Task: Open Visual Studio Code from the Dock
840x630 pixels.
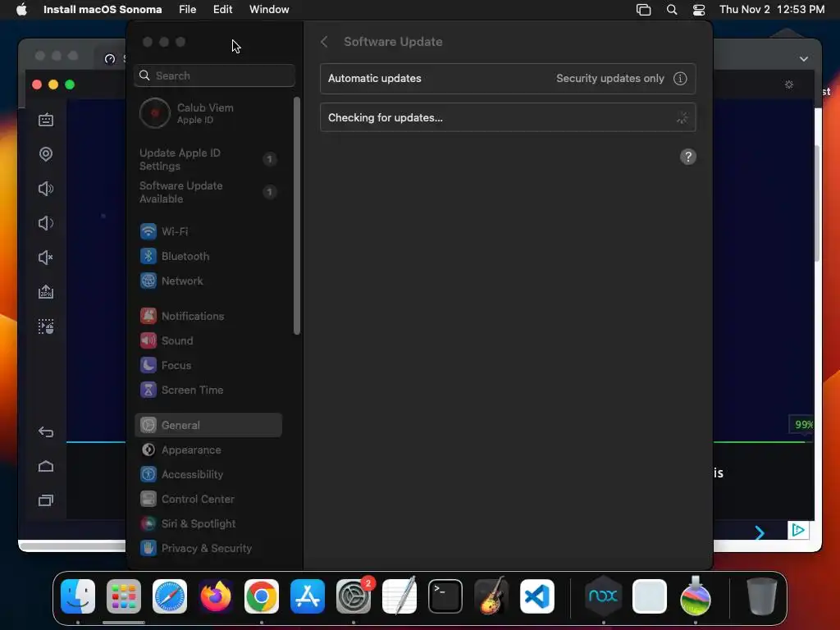Action: pos(536,596)
